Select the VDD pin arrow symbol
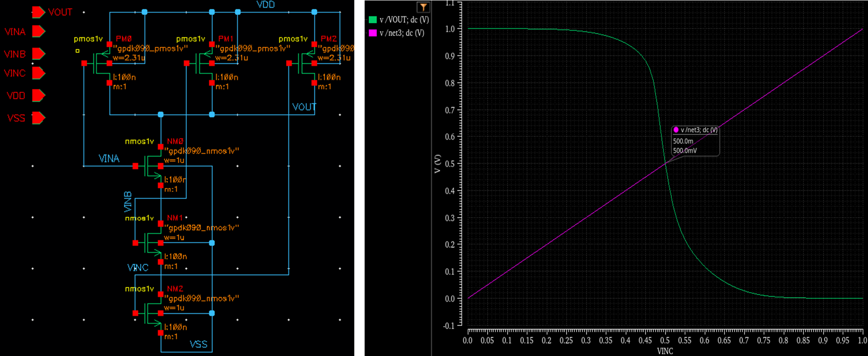 [x=39, y=95]
